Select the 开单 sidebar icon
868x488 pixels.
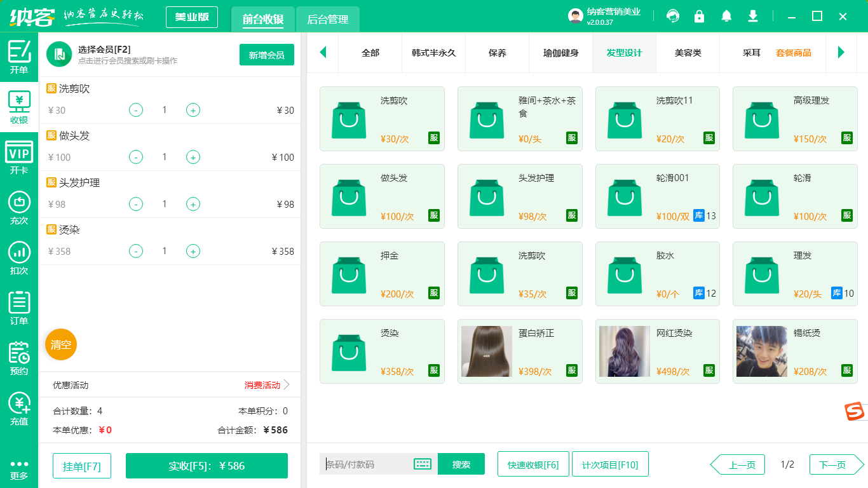[18, 55]
